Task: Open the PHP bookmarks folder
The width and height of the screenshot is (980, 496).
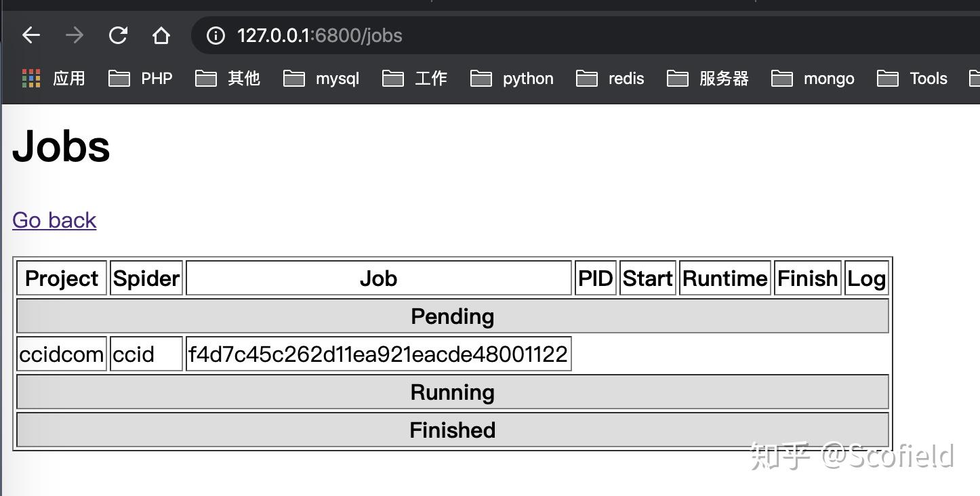Action: pos(141,79)
